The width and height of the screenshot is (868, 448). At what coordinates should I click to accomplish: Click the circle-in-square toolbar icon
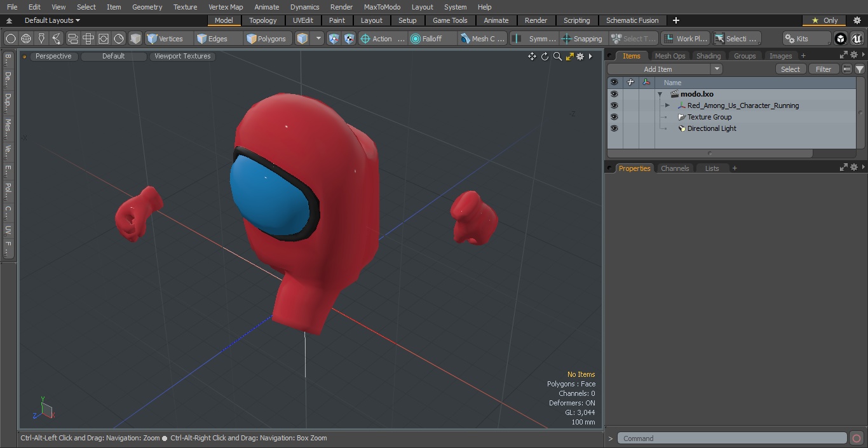pyautogui.click(x=104, y=39)
